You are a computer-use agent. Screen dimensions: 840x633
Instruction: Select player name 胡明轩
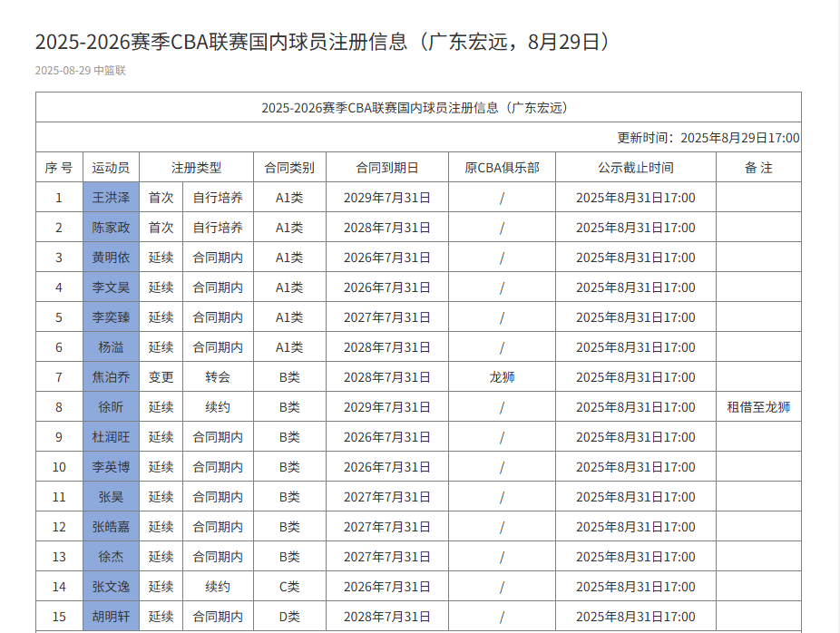coord(111,617)
